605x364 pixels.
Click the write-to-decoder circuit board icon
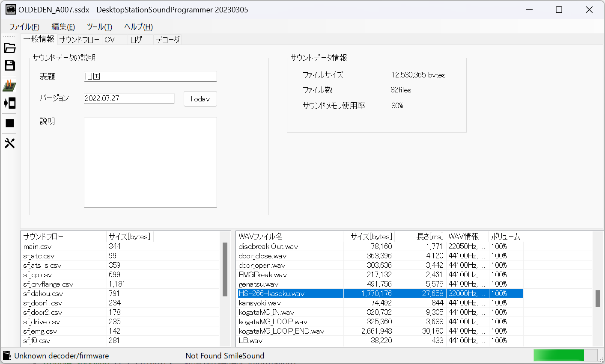9,86
